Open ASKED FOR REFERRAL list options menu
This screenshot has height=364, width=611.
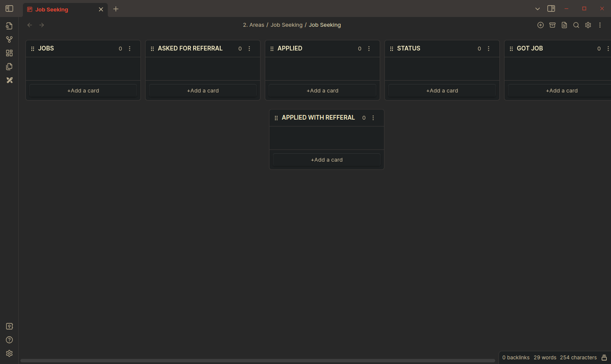[249, 49]
